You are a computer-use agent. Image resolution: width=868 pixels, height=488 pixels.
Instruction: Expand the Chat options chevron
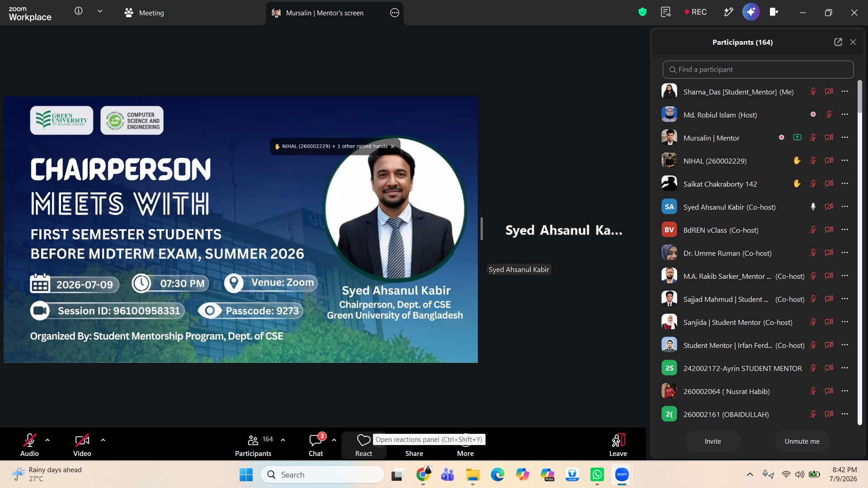coord(334,440)
